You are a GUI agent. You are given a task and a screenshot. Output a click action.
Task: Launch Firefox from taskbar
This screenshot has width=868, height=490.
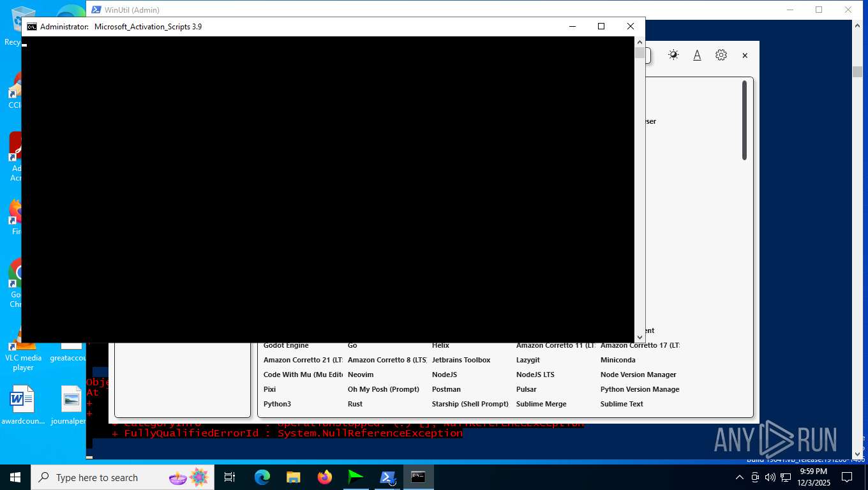[324, 477]
